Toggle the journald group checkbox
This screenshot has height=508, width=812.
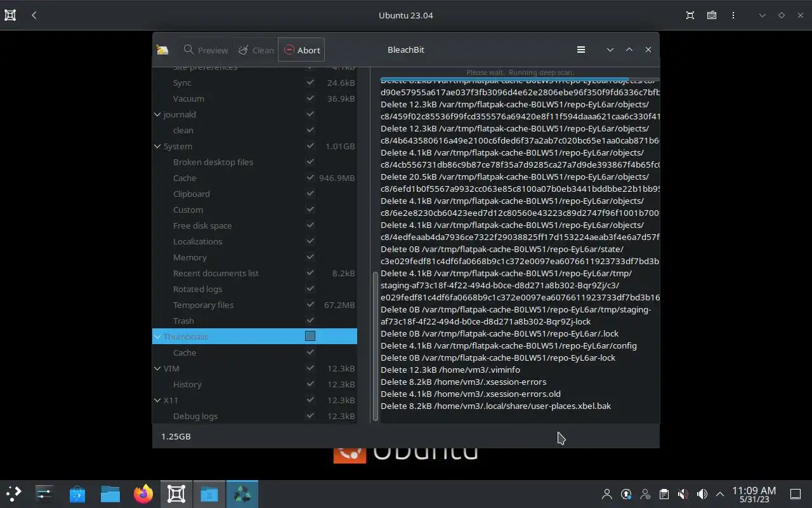point(310,114)
